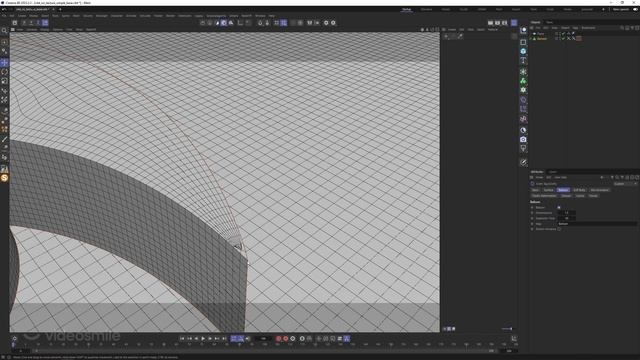Click the green effector icon in right palette
This screenshot has height=360, width=640.
click(523, 81)
